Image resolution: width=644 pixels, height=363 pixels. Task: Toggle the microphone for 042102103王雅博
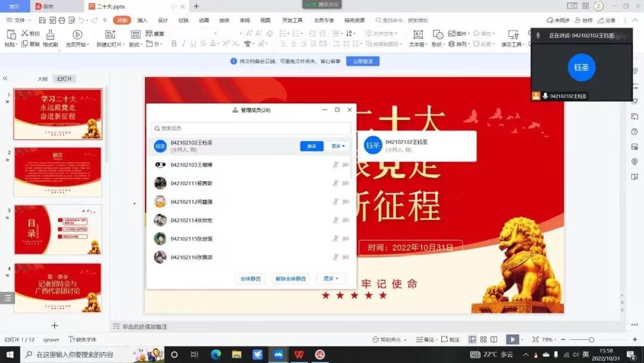[336, 165]
